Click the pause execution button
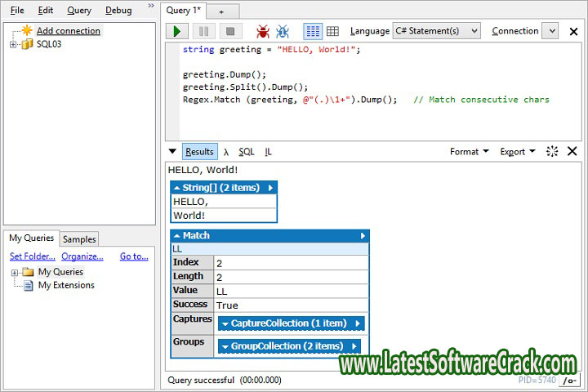The width and height of the screenshot is (588, 392). pos(203,31)
